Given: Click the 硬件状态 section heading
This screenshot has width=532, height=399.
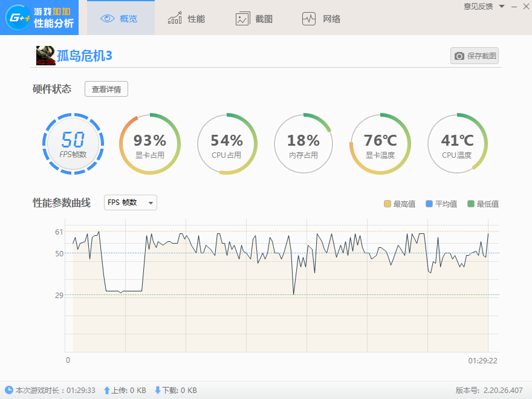Looking at the screenshot, I should pyautogui.click(x=52, y=89).
